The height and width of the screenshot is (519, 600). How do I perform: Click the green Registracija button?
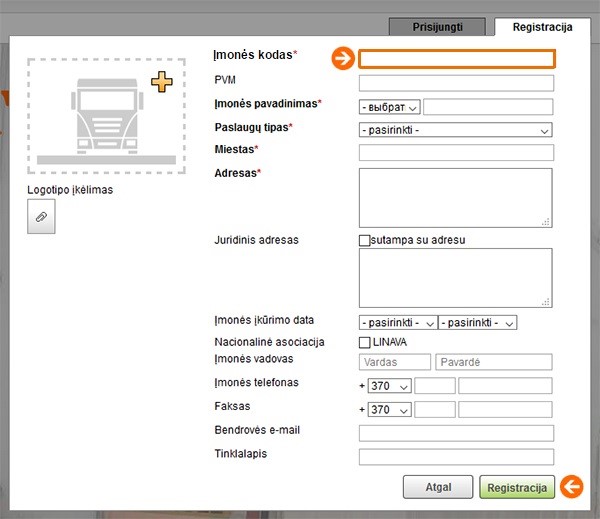click(517, 487)
